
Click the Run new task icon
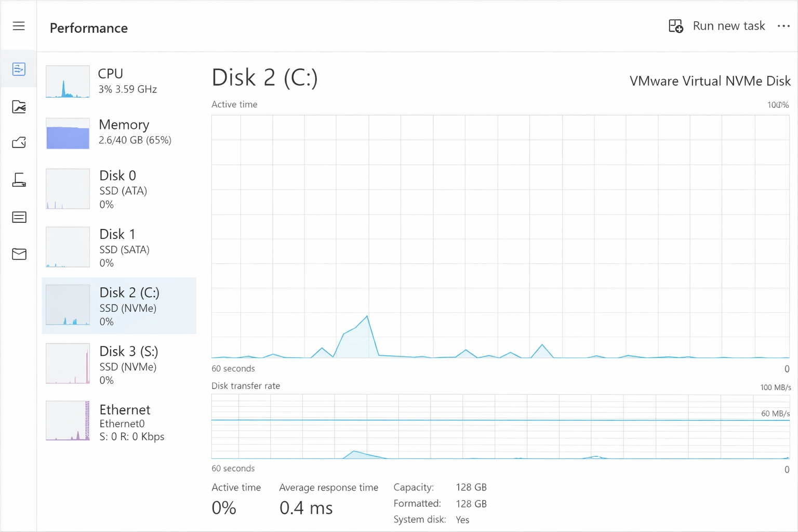click(x=675, y=25)
